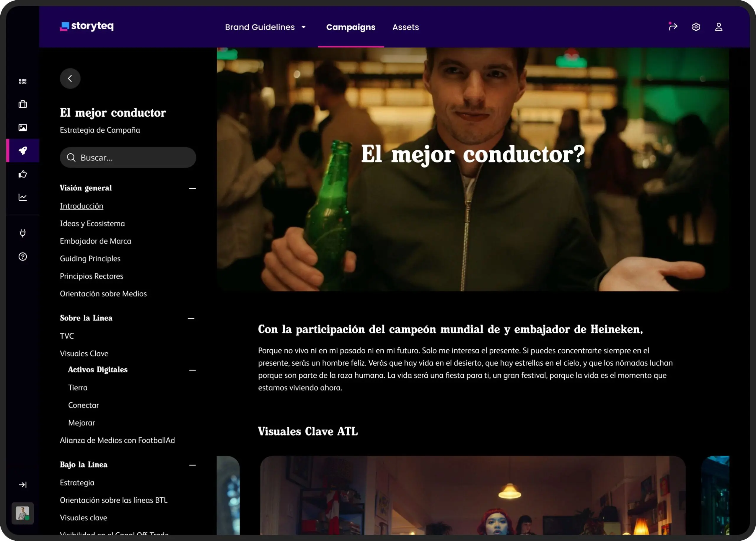Select Tierra under Activos Digitales
This screenshot has height=541, width=756.
click(x=78, y=387)
